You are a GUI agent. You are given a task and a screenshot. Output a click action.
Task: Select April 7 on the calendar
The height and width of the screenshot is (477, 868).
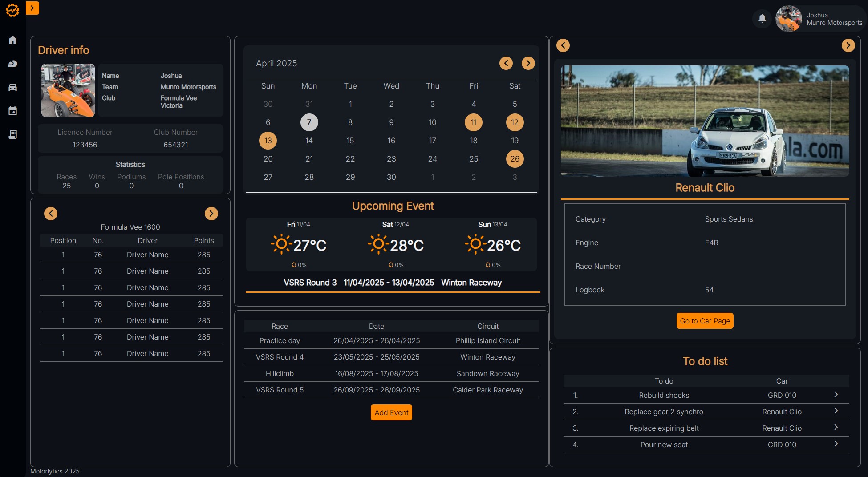coord(309,122)
